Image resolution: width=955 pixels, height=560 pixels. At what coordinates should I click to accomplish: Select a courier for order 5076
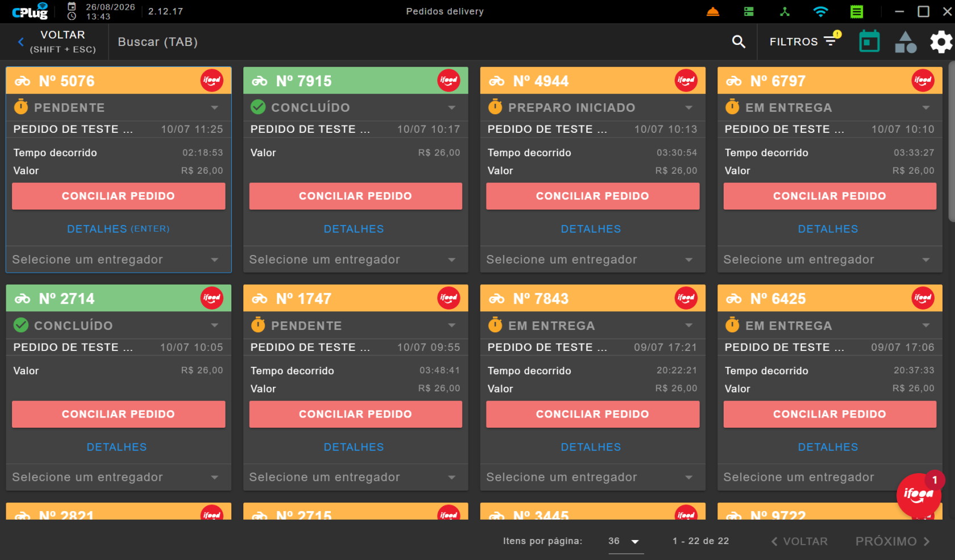click(118, 260)
